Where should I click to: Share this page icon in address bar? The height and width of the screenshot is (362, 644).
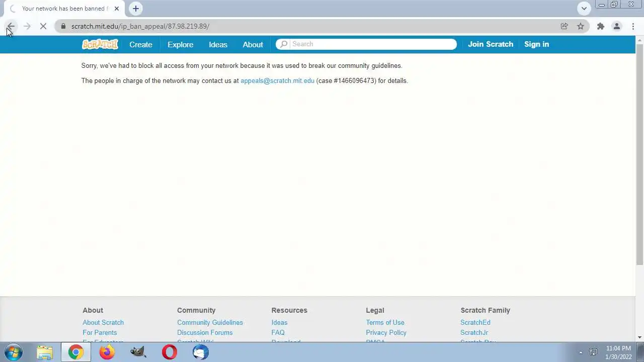(564, 26)
